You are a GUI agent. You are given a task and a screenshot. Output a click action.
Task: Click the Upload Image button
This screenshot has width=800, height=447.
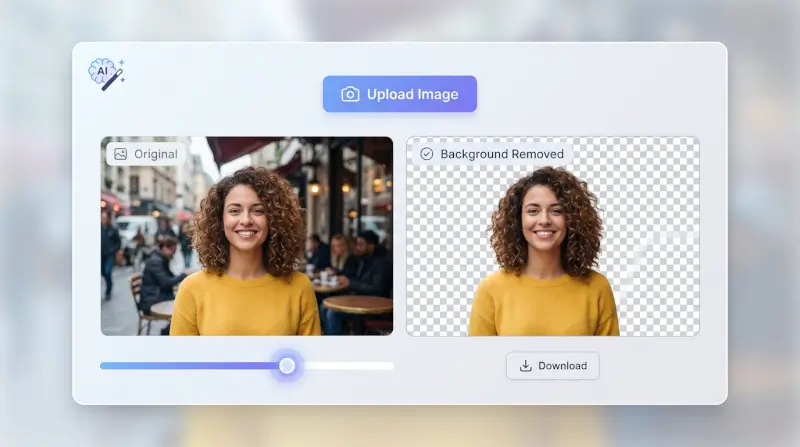pos(399,94)
